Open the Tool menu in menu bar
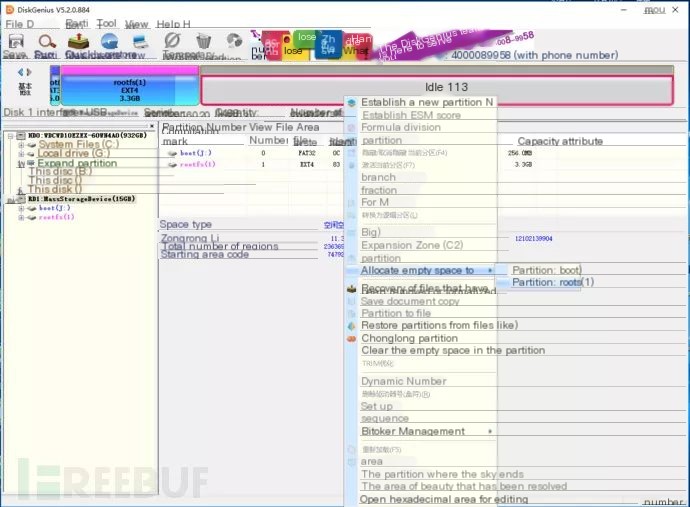This screenshot has width=690, height=507. [x=106, y=23]
